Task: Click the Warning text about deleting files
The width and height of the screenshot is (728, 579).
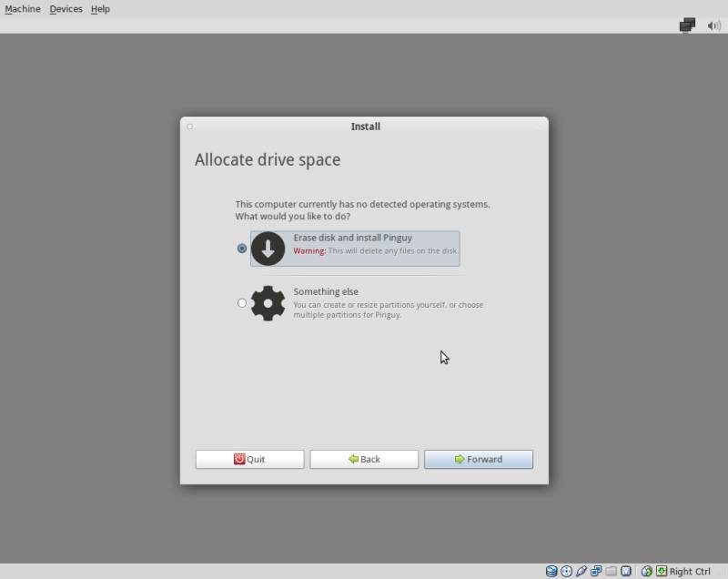Action: coord(376,250)
